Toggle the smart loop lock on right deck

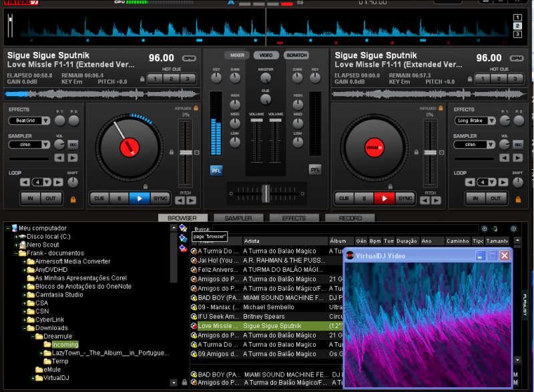point(518,200)
